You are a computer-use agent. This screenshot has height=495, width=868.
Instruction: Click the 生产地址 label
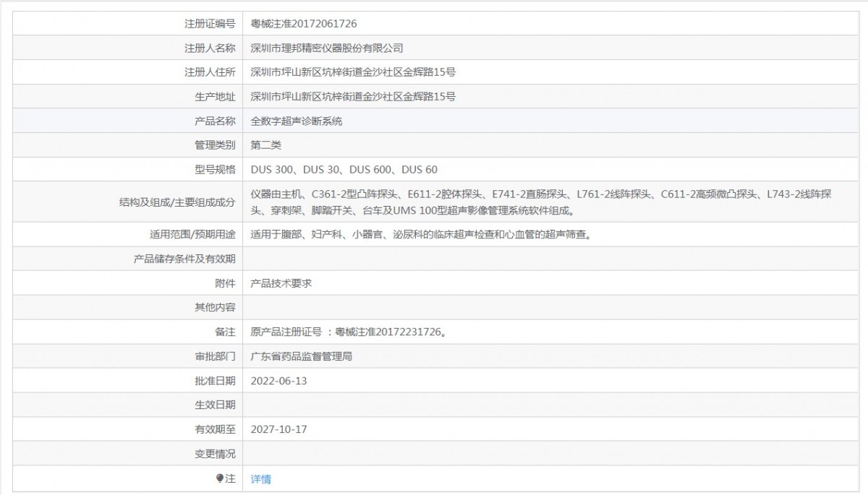click(x=215, y=97)
